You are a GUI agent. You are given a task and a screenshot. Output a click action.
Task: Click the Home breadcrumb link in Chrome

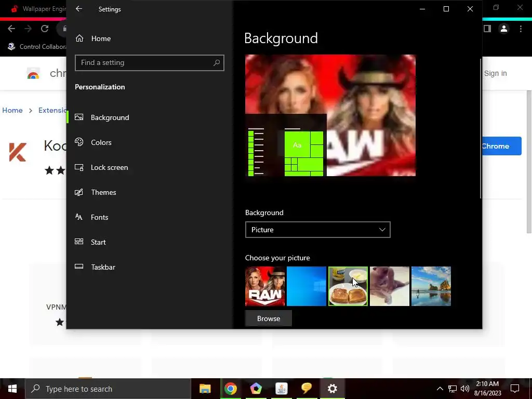point(12,110)
